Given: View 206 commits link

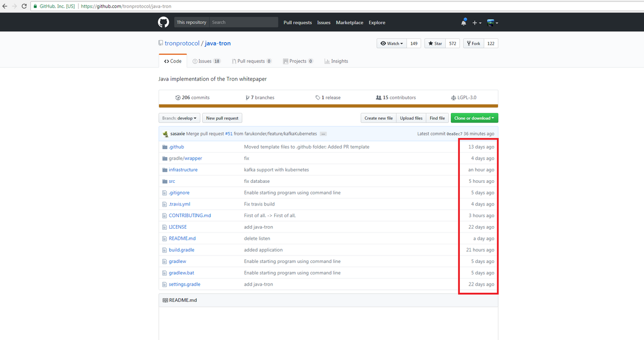Looking at the screenshot, I should click(193, 98).
